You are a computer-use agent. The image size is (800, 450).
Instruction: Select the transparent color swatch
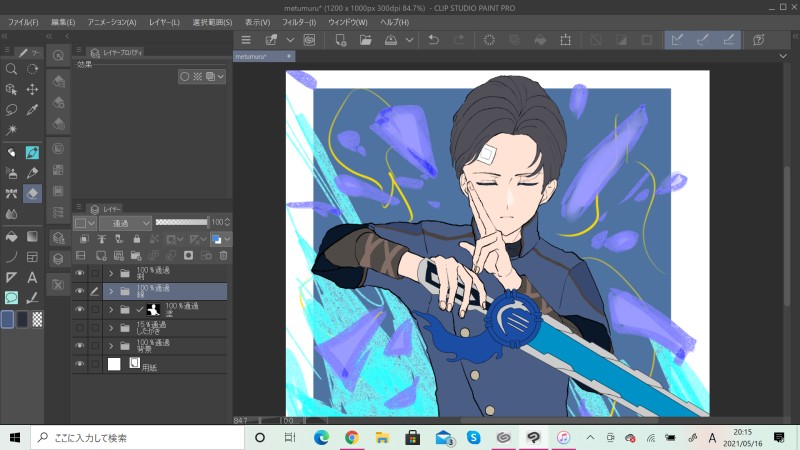click(x=37, y=319)
